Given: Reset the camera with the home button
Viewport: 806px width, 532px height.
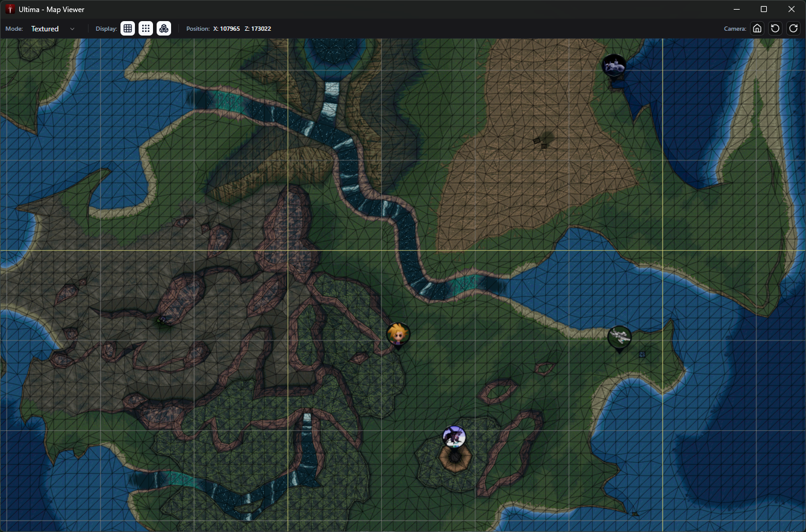Looking at the screenshot, I should coord(757,28).
